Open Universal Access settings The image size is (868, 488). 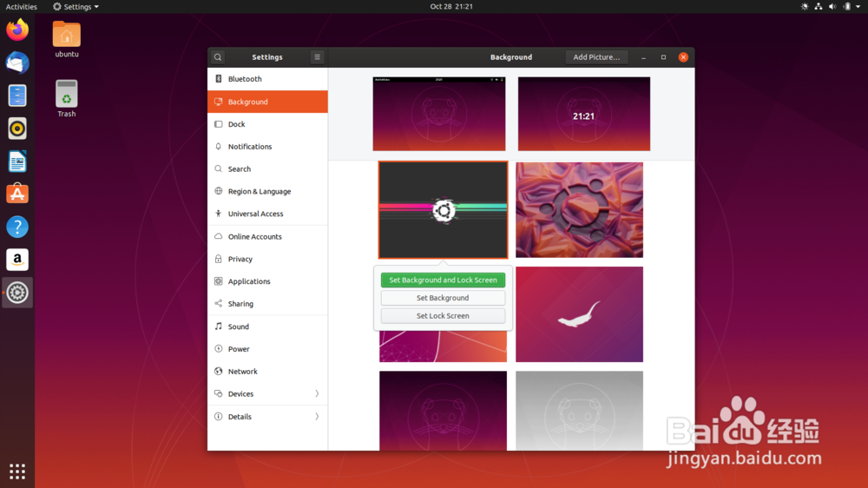pos(267,214)
